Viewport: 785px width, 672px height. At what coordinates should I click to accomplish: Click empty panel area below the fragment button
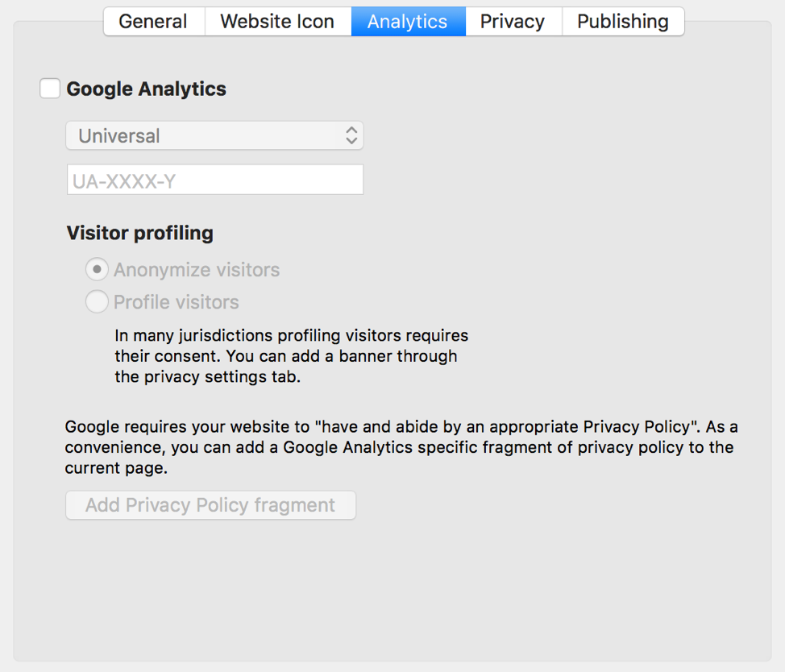click(392, 588)
